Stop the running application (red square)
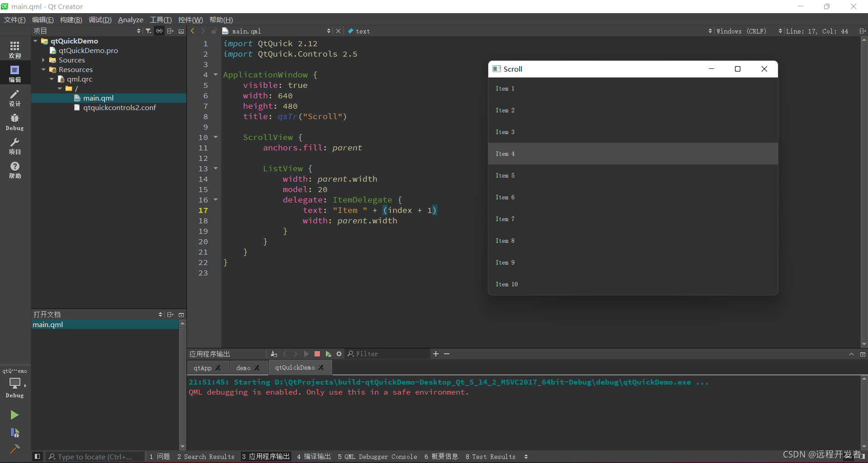868x463 pixels. 317,354
